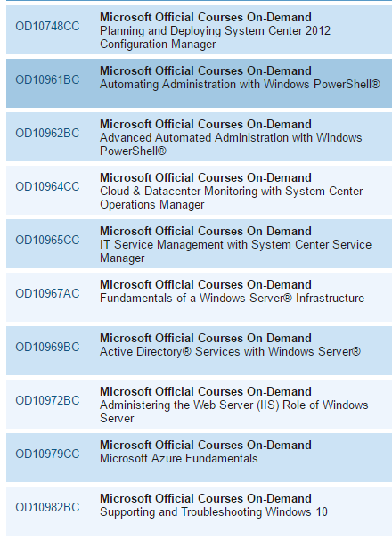Select Supporting and Troubleshooting Windows 10 course

214,511
